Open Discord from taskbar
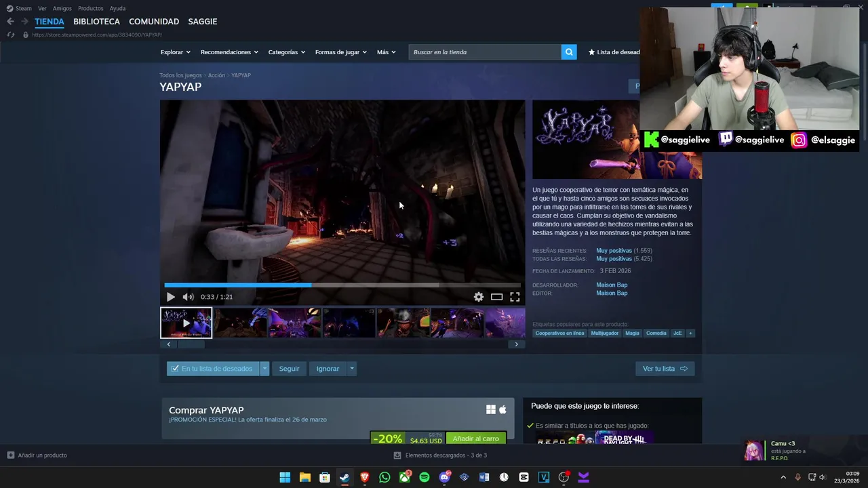This screenshot has height=488, width=868. tap(444, 477)
